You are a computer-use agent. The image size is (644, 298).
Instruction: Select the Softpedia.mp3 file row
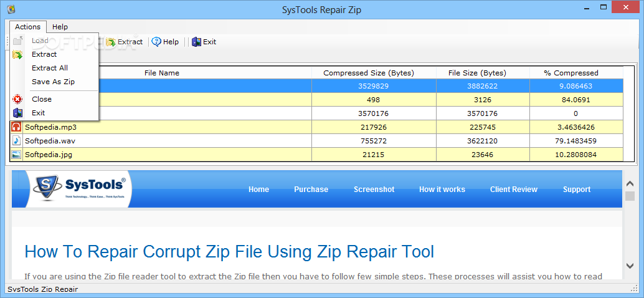coord(316,127)
